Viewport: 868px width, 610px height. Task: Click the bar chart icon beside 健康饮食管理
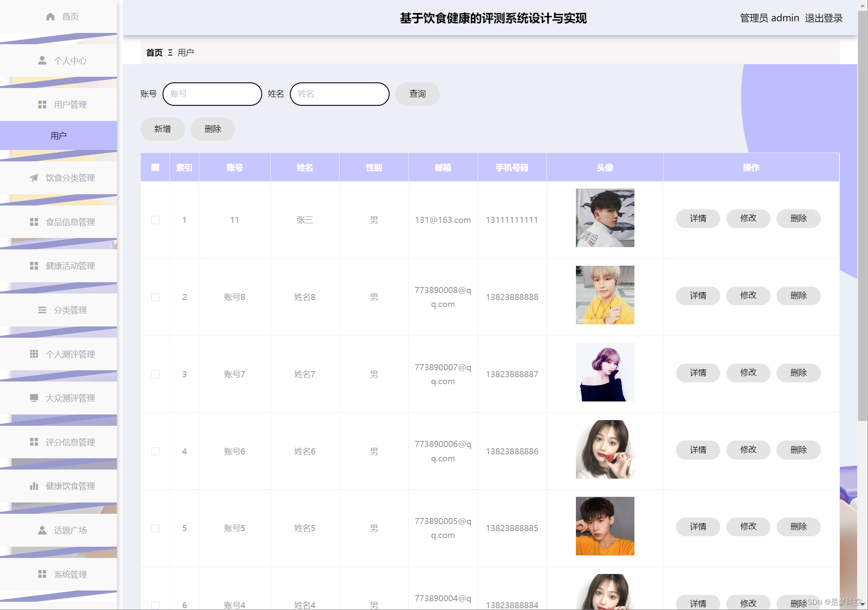click(x=34, y=486)
